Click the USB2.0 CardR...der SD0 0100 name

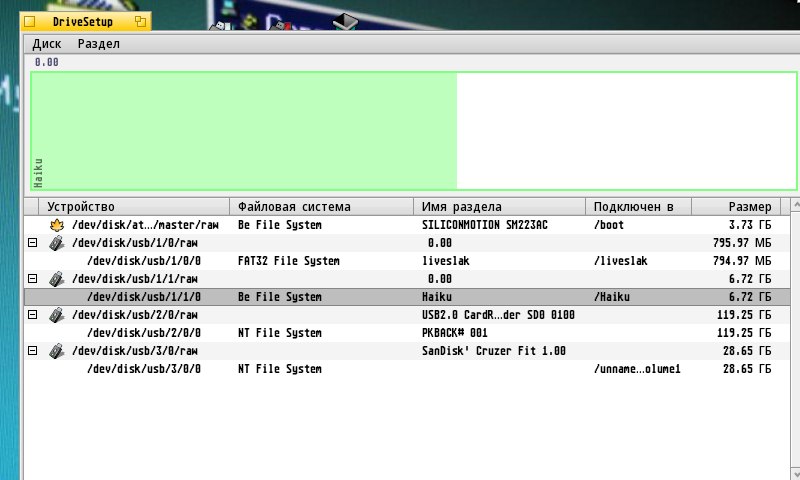point(498,315)
